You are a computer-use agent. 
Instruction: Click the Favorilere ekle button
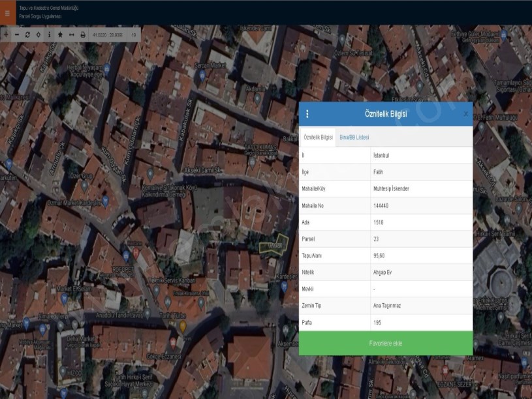tap(385, 343)
